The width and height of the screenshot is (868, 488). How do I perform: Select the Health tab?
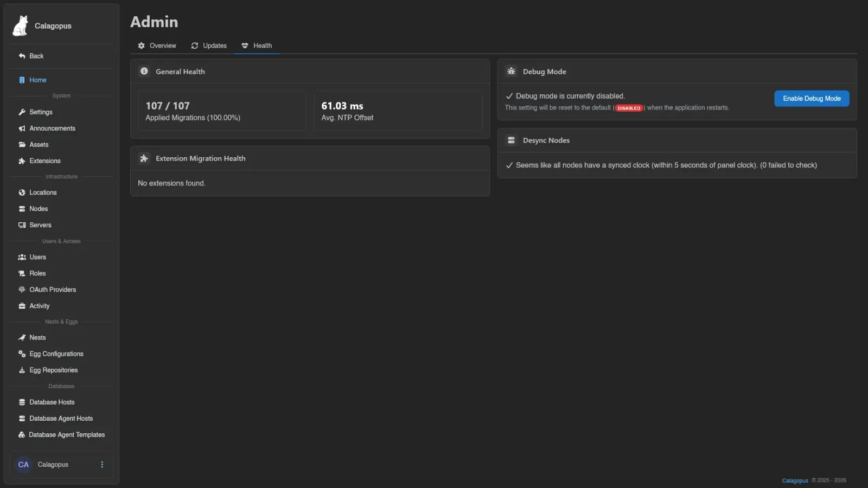click(x=257, y=46)
